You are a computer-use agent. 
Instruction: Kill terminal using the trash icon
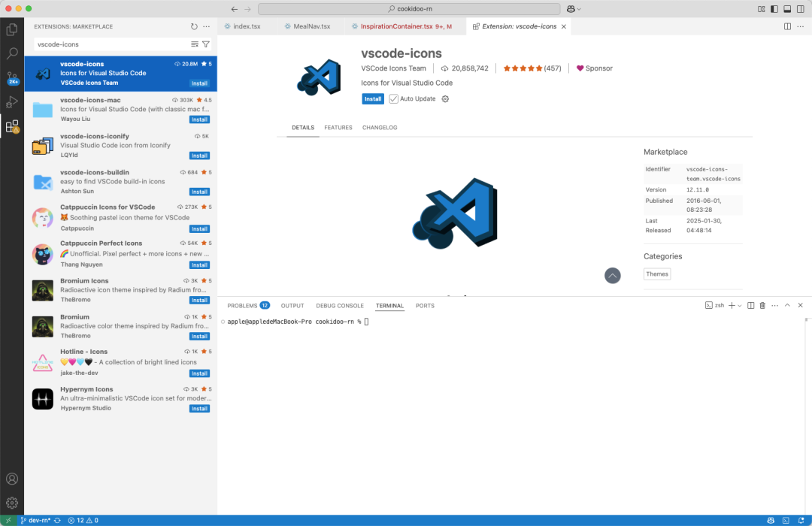(762, 306)
